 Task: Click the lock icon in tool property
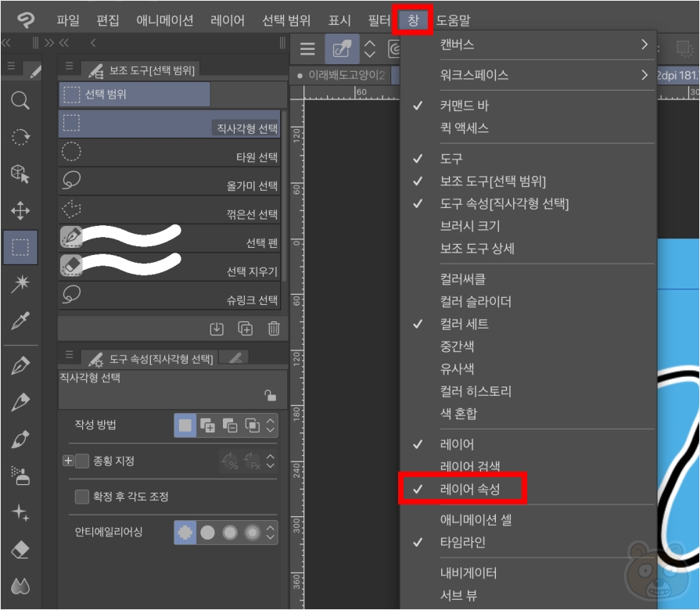(270, 395)
